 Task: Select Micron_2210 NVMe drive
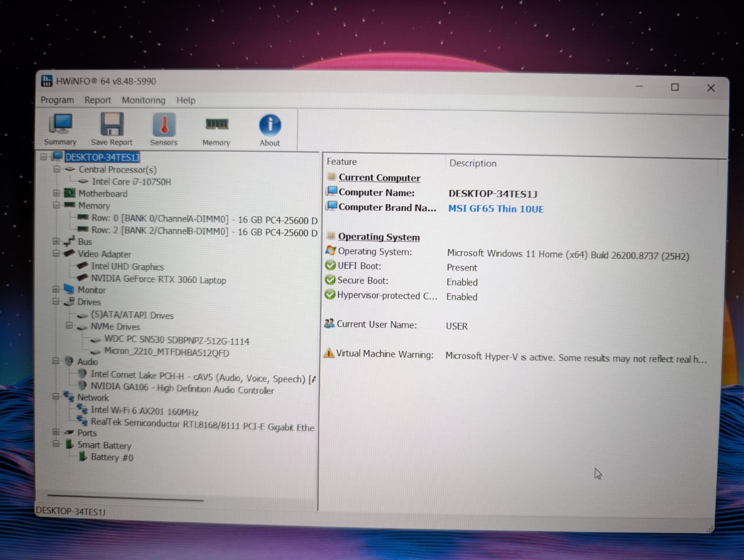[x=166, y=352]
